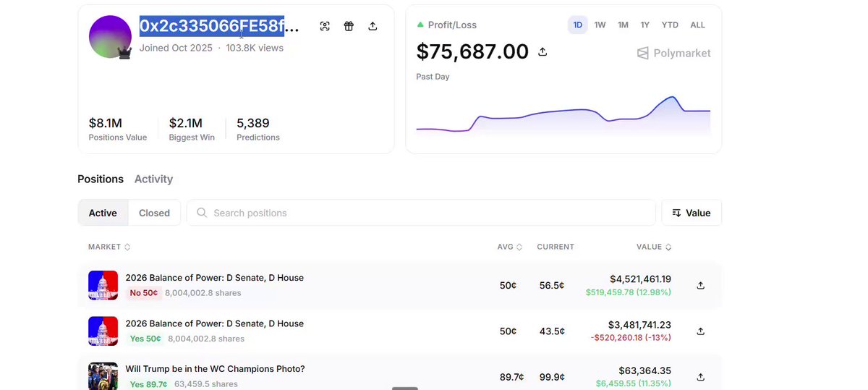Select the 1D time range
868x390 pixels.
[578, 25]
